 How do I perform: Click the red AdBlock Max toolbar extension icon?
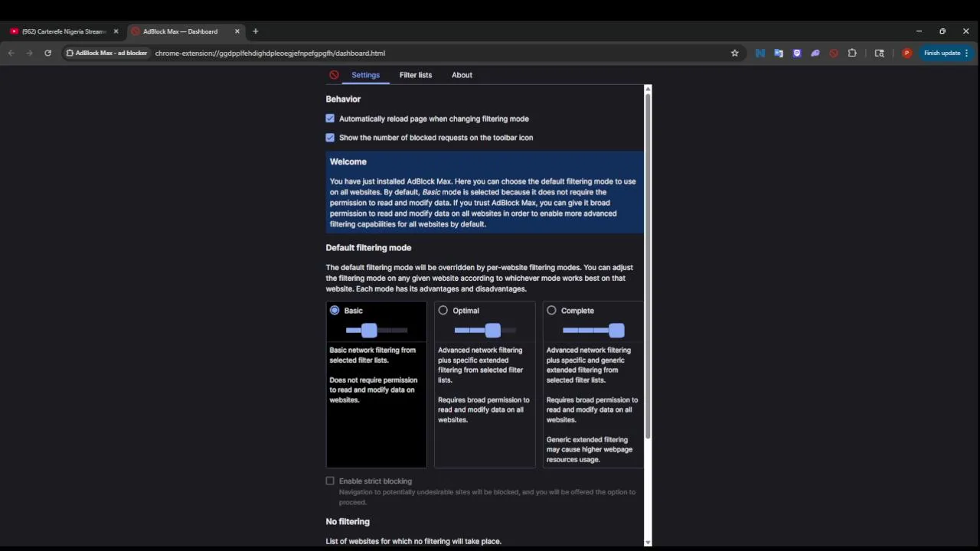(834, 53)
